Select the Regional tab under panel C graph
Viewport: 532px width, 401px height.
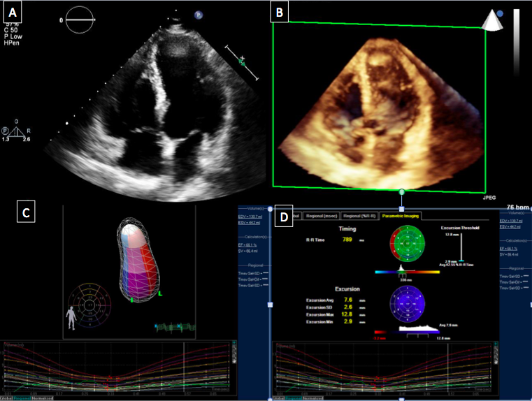point(22,398)
